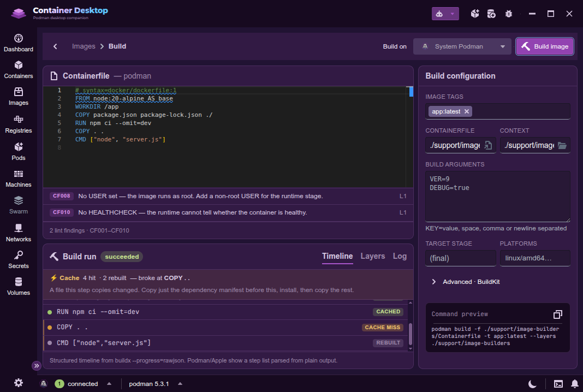
Task: Go to Networks in the sidebar
Action: pos(18,233)
